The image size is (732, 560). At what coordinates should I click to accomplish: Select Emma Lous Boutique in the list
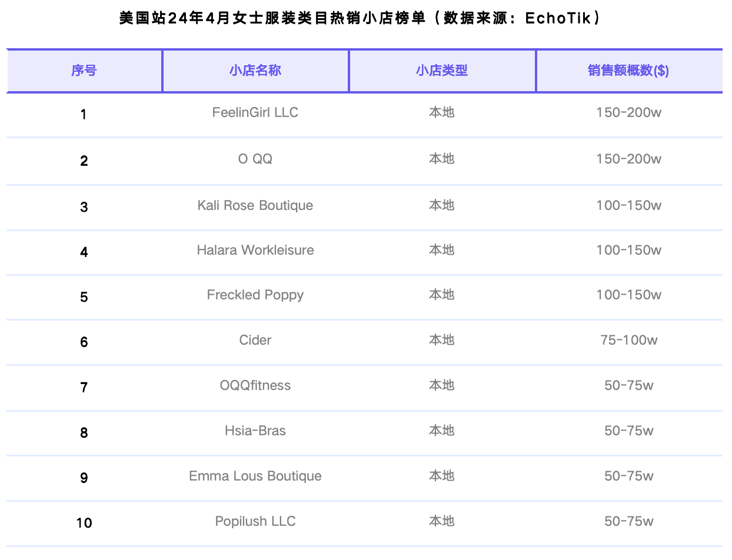(255, 476)
